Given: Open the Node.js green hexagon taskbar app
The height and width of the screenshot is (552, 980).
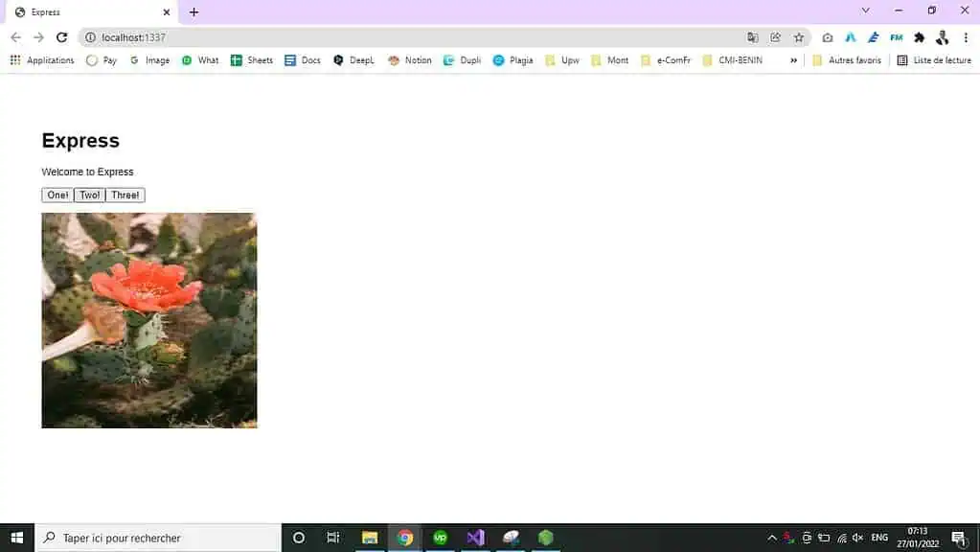Looking at the screenshot, I should click(545, 538).
